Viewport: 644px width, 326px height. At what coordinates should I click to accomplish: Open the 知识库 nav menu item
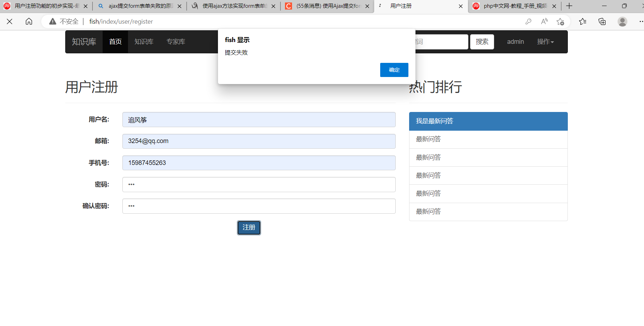pyautogui.click(x=144, y=42)
